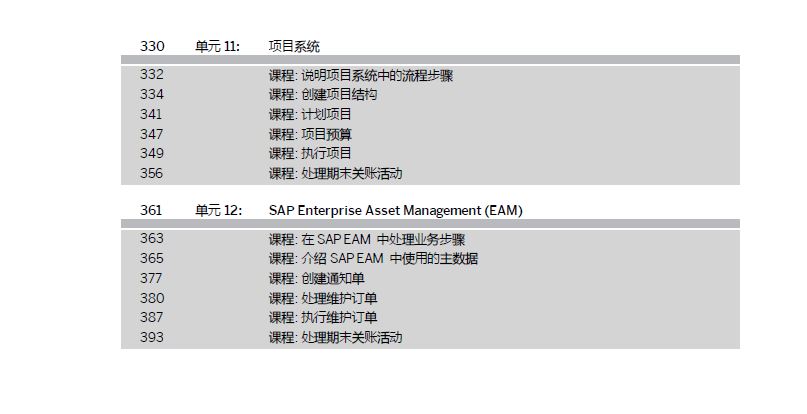807x414 pixels.
Task: Open lesson 介绍 SAP EAM 中使用的主数据
Action: point(373,258)
